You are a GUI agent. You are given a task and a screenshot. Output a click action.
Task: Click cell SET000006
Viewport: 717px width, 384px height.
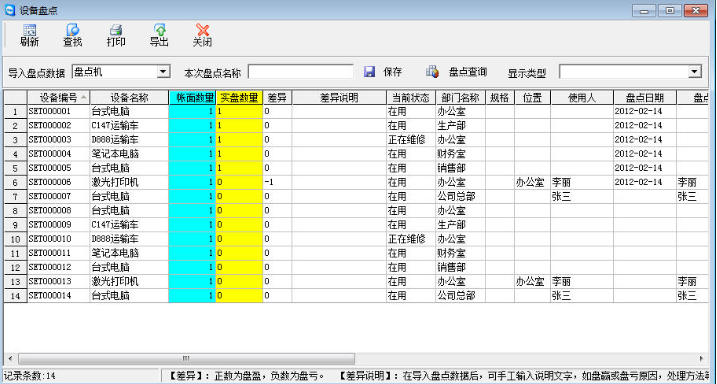coord(59,182)
